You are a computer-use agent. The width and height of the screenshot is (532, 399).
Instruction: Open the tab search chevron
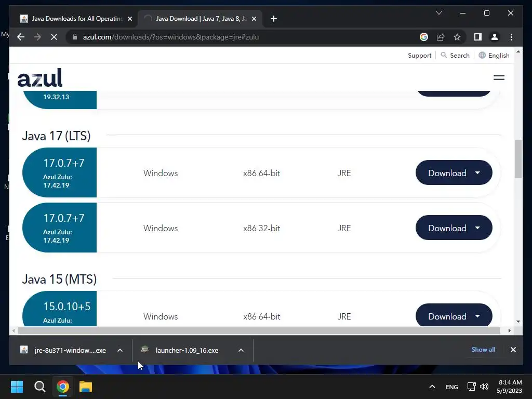point(438,13)
